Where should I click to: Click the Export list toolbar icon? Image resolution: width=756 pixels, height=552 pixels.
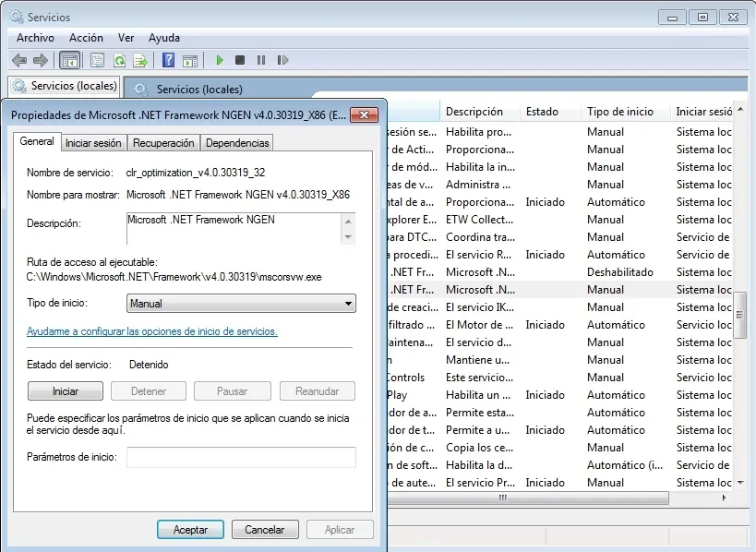[140, 60]
